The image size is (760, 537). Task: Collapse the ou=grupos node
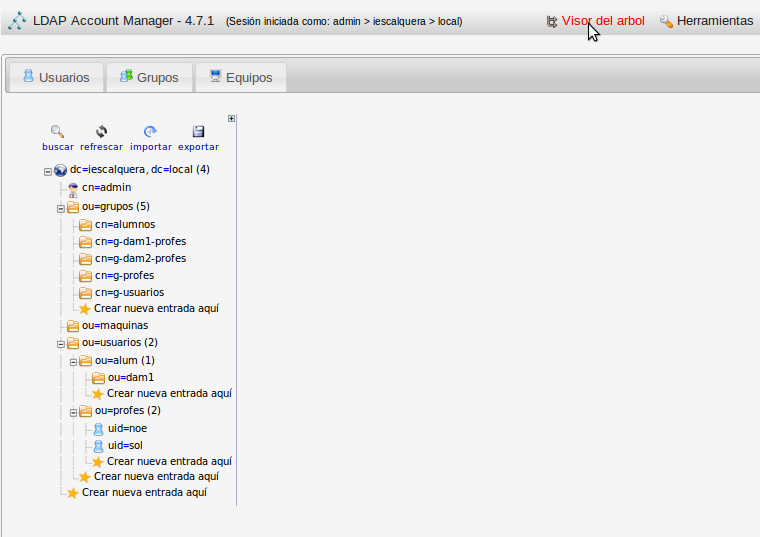pos(61,209)
